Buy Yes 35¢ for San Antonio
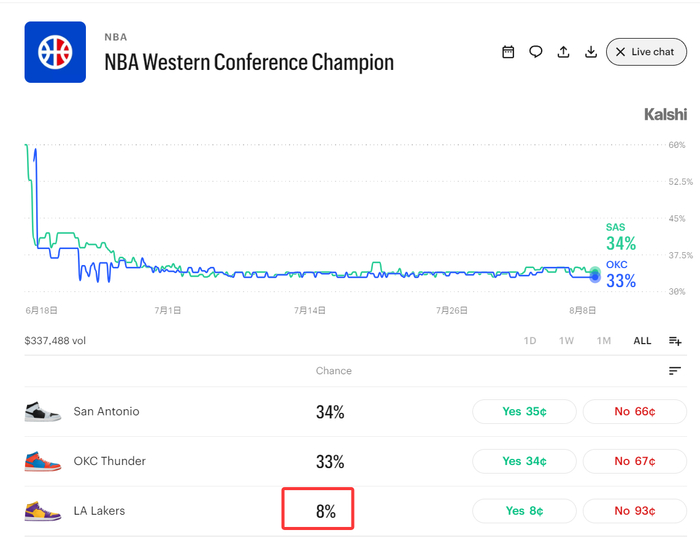Image resolution: width=700 pixels, height=538 pixels. point(524,411)
